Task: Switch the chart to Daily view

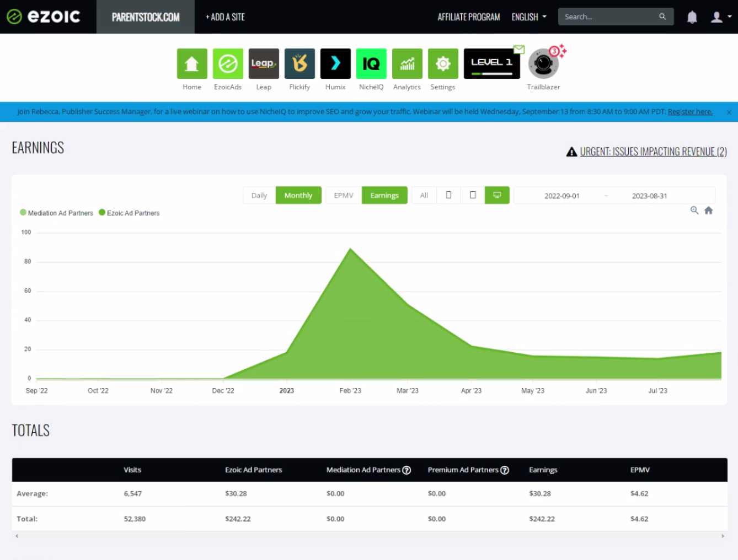Action: pyautogui.click(x=259, y=195)
